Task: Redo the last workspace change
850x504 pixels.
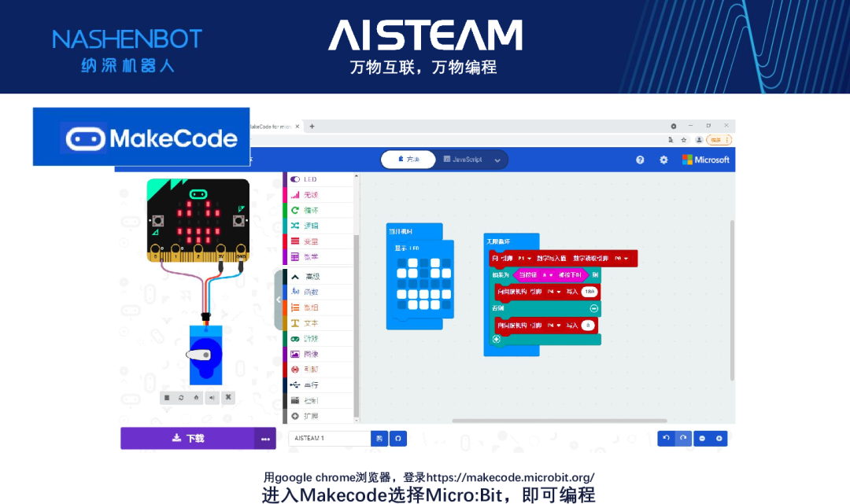Action: 683,438
